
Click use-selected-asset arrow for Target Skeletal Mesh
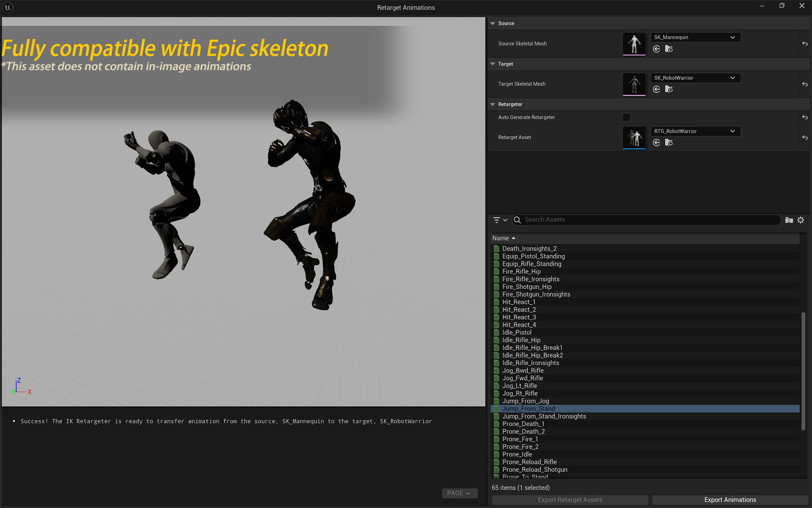656,89
